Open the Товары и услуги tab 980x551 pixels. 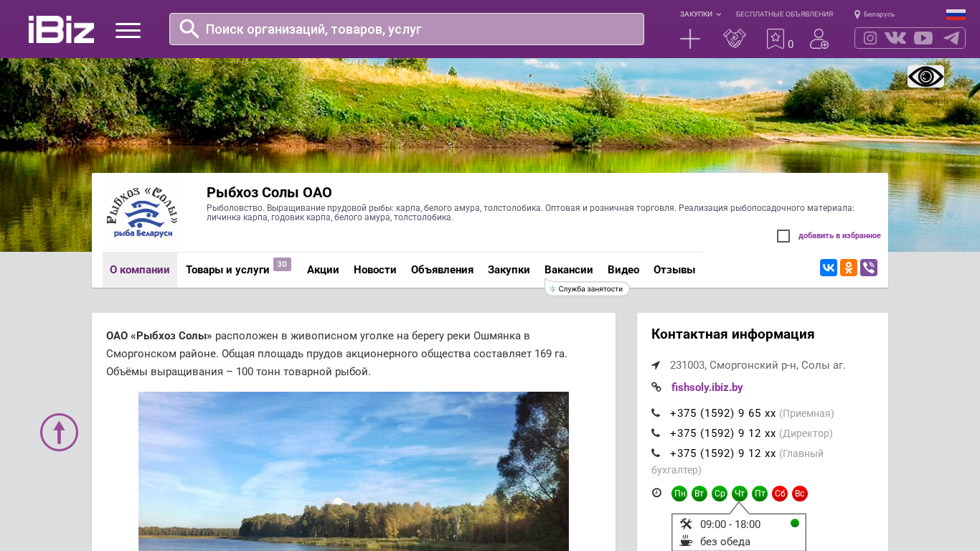[227, 270]
